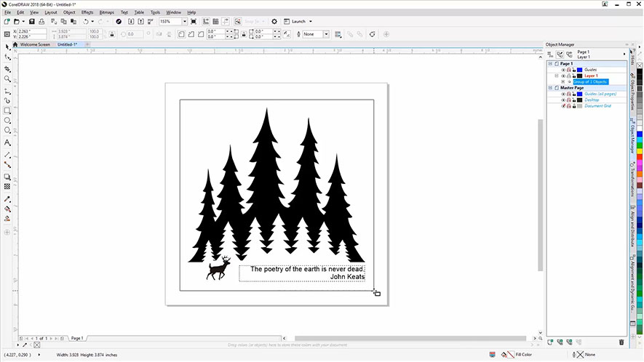Screen dimensions: 644x362
Task: Hide Layer 1 with eye icon
Action: 563,76
